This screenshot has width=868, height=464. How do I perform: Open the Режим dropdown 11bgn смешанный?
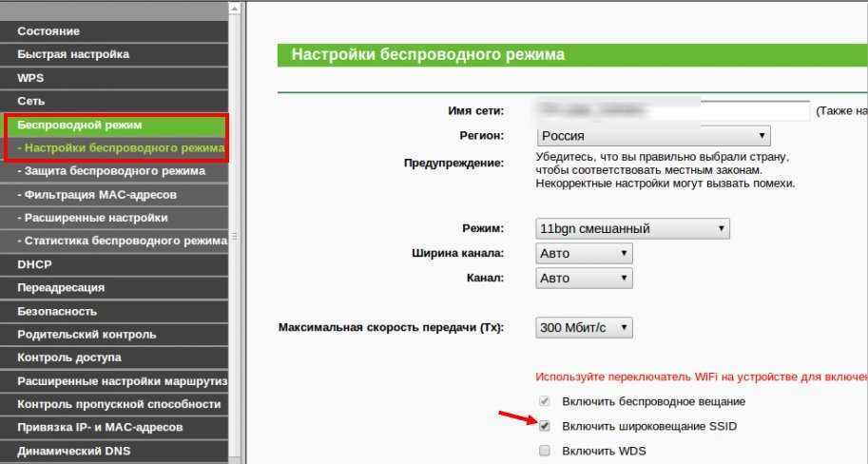click(633, 229)
